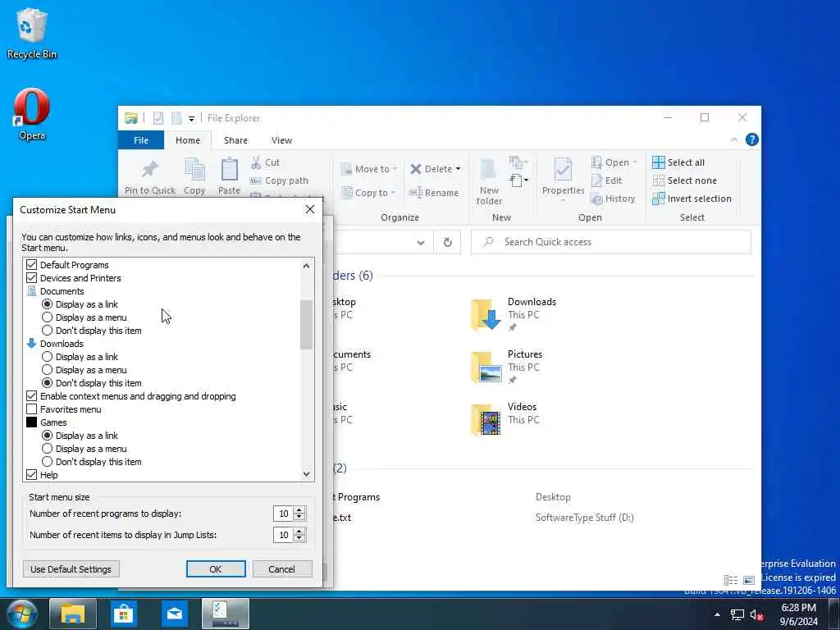Click Edit in the Open group
Viewport: 840px width, 630px height.
(607, 180)
